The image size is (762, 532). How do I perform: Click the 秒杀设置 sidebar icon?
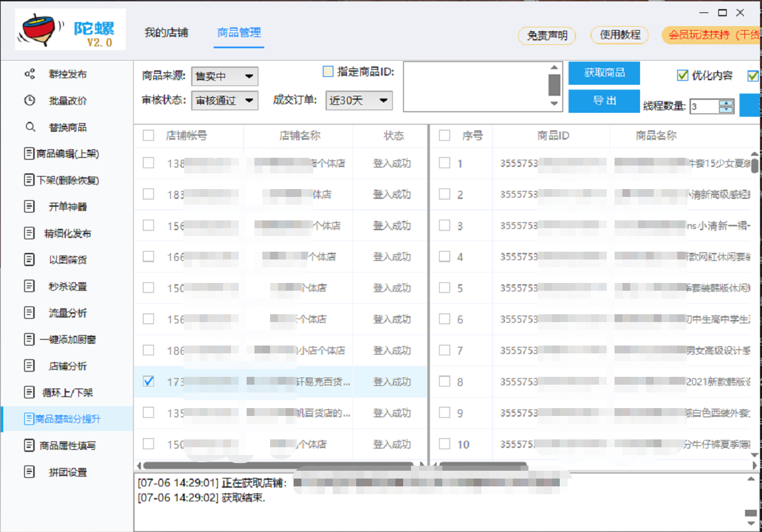(x=29, y=286)
